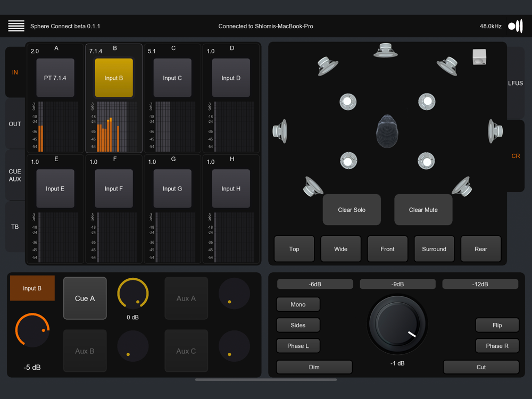This screenshot has width=532, height=399.
Task: Open the TB tab
Action: point(15,227)
